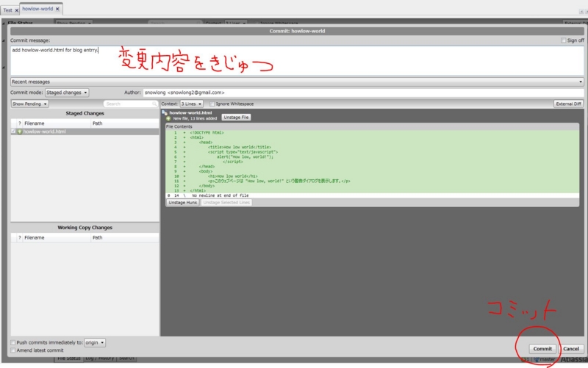Close the Test tab
Viewport: 588px width, 368px height.
point(16,10)
